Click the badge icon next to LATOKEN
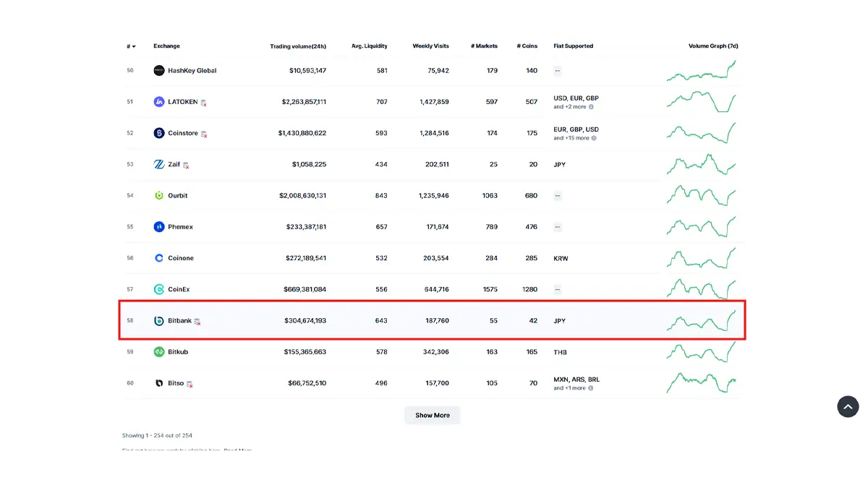This screenshot has height=488, width=868. [204, 103]
